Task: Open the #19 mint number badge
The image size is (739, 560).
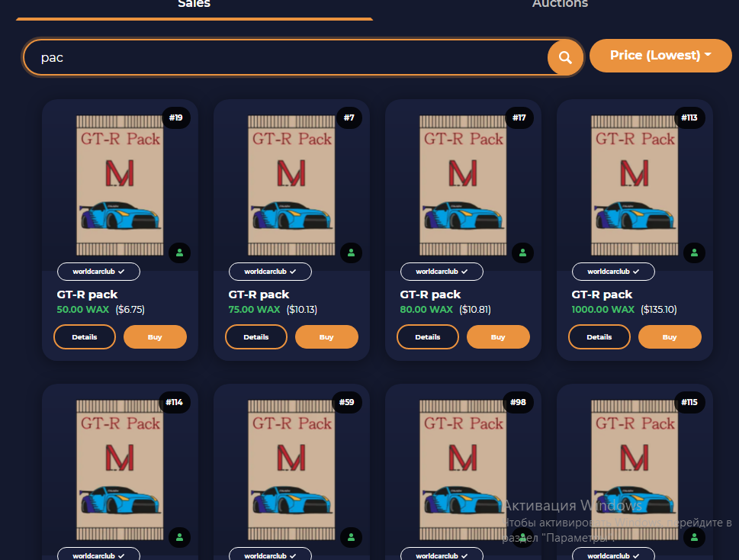Action: click(176, 117)
